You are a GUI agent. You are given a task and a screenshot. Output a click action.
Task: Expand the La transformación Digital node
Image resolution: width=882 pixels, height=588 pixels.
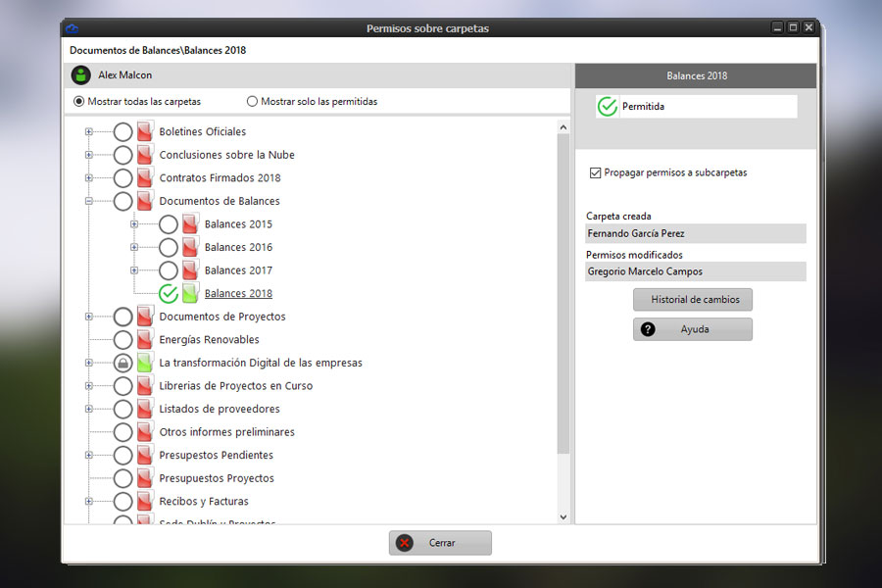pyautogui.click(x=89, y=363)
